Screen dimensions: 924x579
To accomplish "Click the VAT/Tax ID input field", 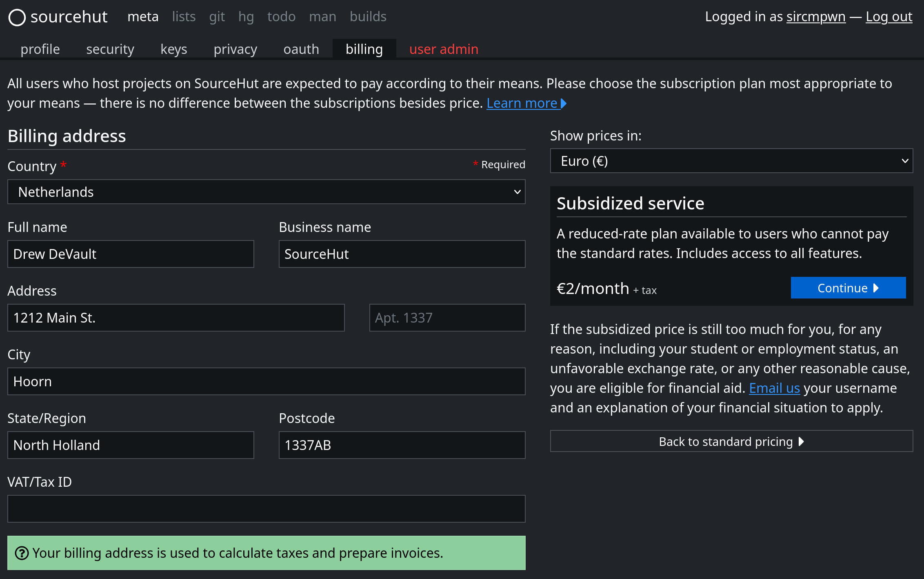I will pyautogui.click(x=266, y=509).
